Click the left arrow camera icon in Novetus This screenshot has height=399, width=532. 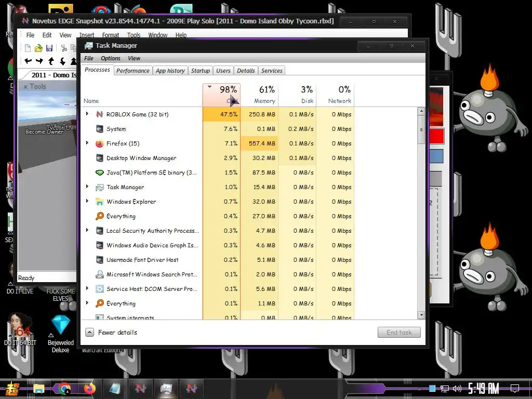pyautogui.click(x=28, y=61)
